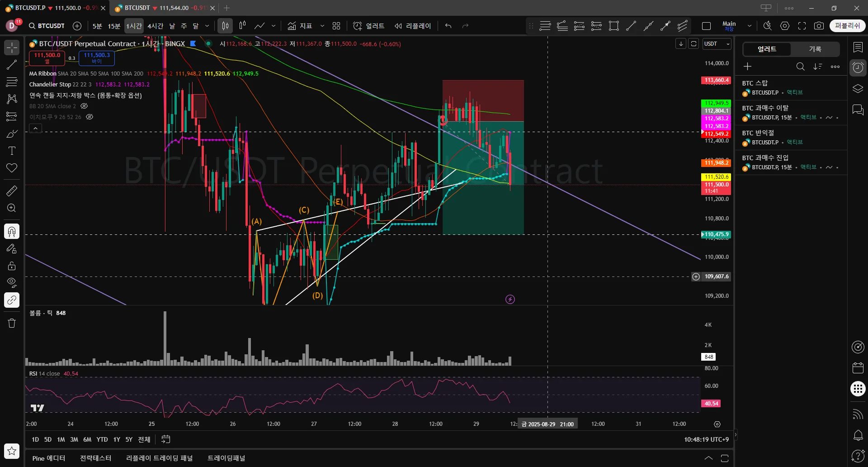The image size is (868, 467).
Task: Click the 111,500.3 buy price button
Action: 97,58
